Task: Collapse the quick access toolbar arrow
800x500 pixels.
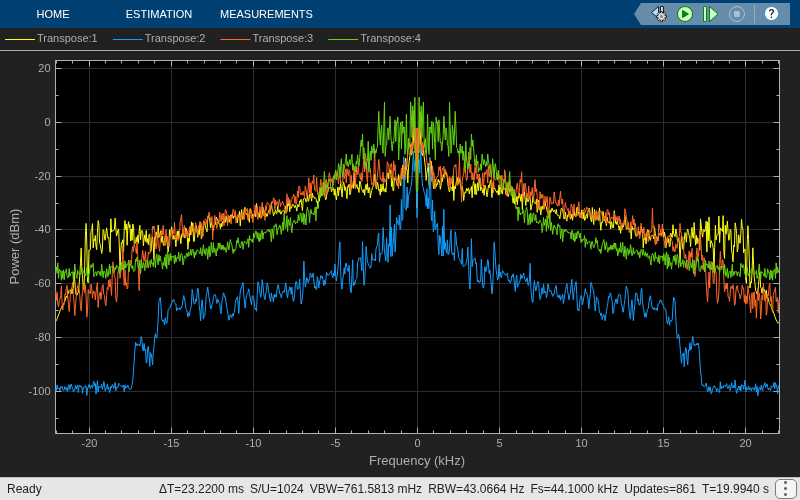Action: (x=639, y=14)
